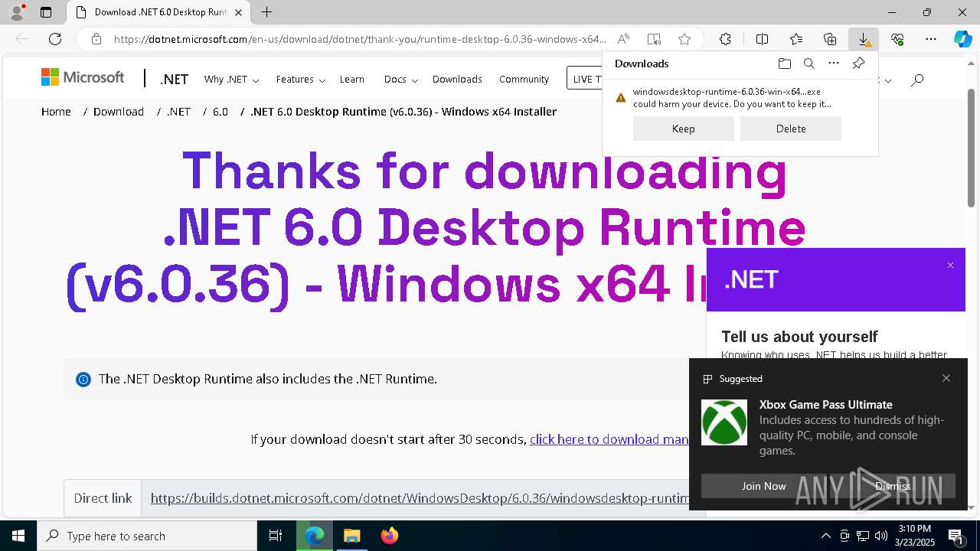Click the Xbox Game Pass logo thumbnail
This screenshot has height=551, width=980.
(x=724, y=422)
